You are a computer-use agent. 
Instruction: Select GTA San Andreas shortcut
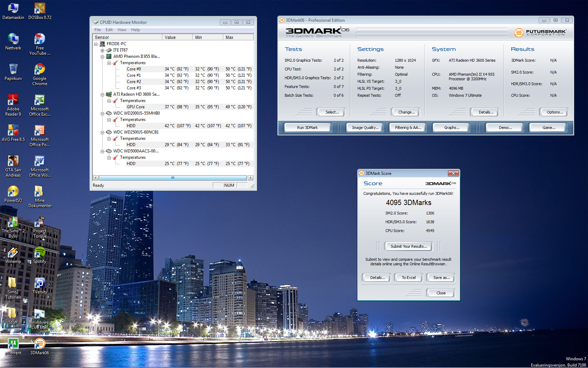pos(13,166)
